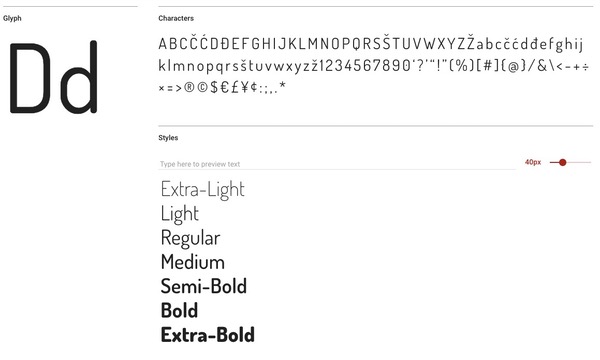The image size is (600, 360).
Task: Select the euro € glyph
Action: click(225, 88)
